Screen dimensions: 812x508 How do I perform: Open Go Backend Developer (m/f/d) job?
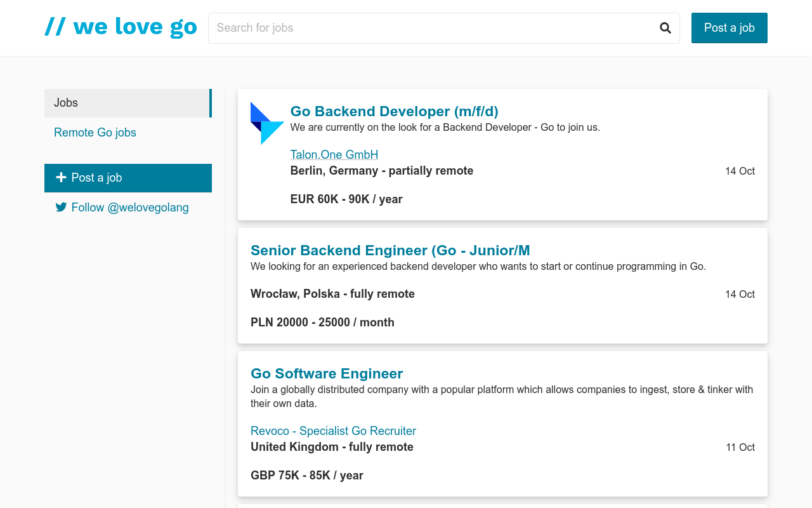point(394,112)
